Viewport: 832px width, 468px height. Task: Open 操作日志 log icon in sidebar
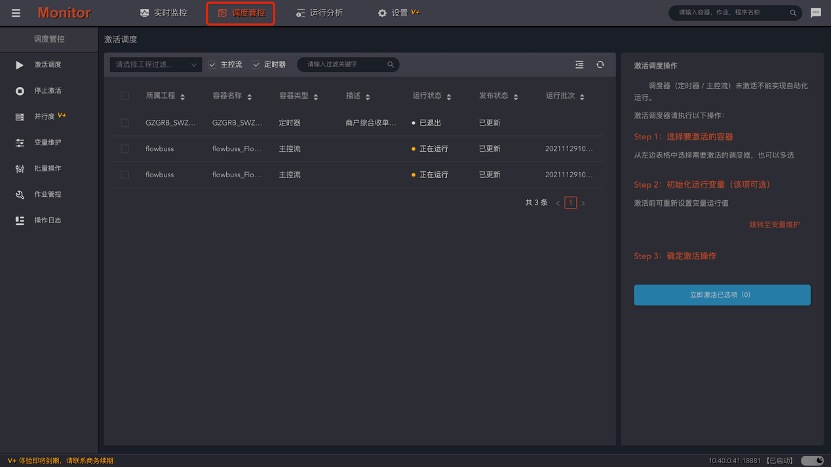click(20, 221)
